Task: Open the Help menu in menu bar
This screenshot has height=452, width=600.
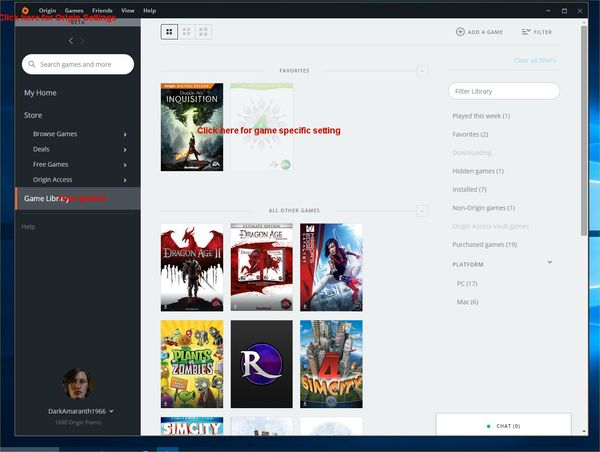Action: pyautogui.click(x=150, y=11)
